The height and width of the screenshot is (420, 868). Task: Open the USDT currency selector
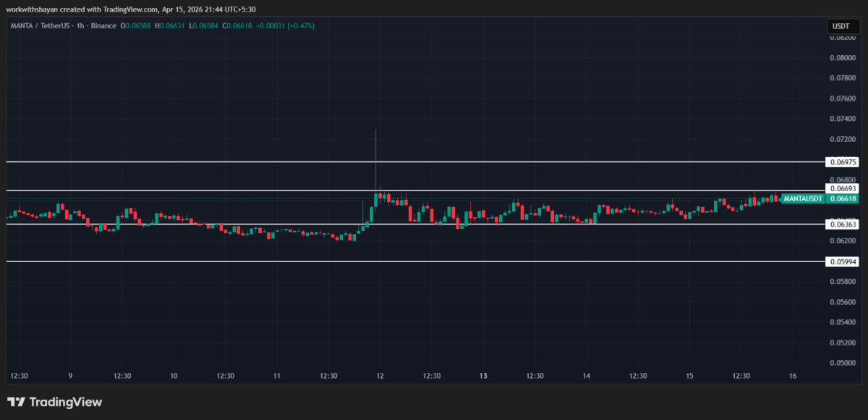841,26
